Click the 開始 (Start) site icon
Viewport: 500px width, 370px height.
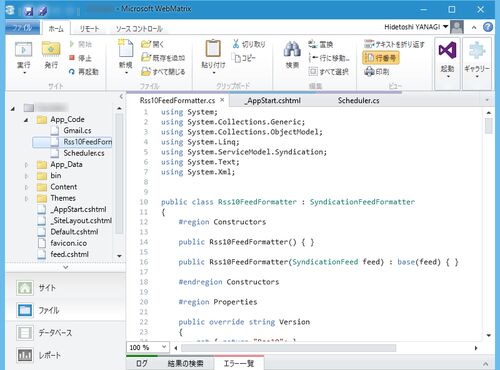[x=72, y=44]
